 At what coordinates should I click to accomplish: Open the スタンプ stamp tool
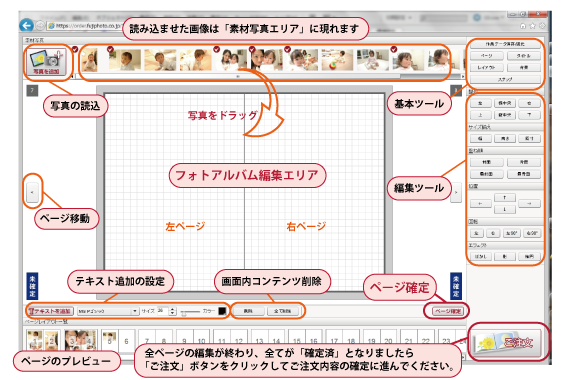(x=505, y=79)
